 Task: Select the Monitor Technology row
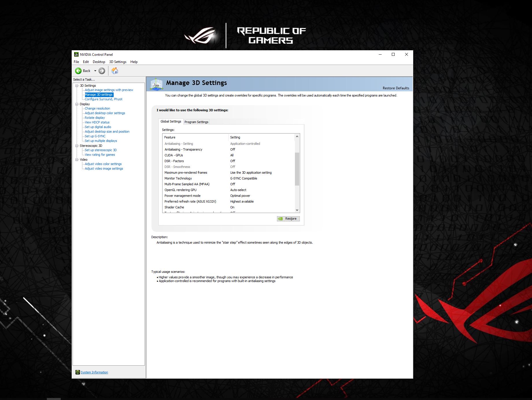(228, 178)
